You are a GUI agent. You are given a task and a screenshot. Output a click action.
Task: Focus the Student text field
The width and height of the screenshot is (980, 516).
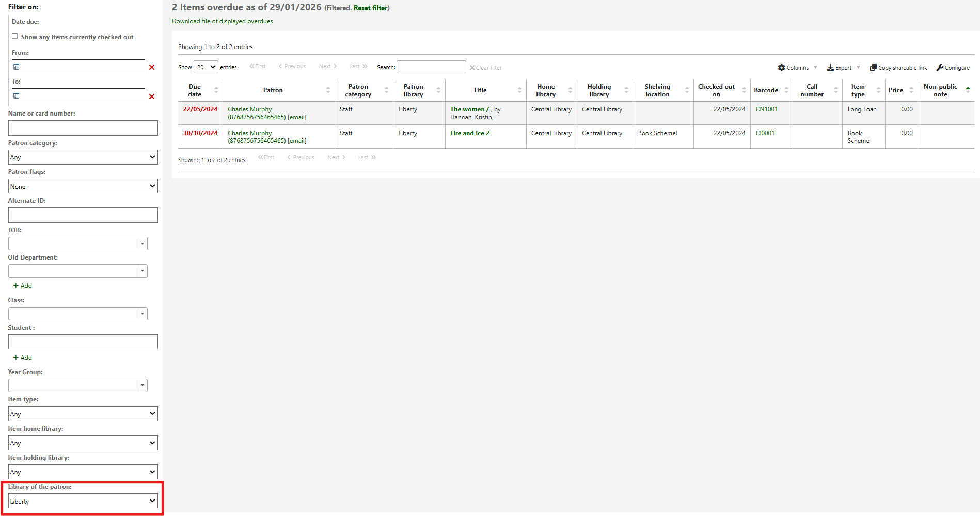tap(83, 342)
